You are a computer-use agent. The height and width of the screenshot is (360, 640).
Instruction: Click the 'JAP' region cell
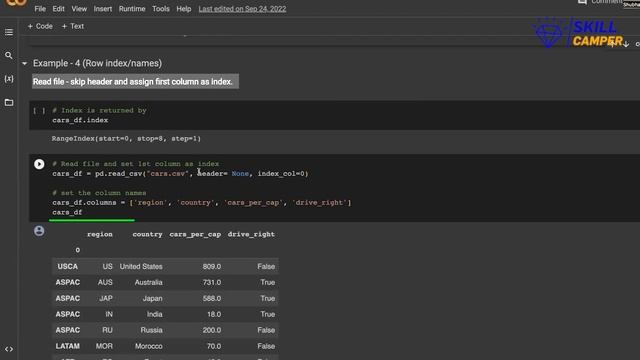coord(106,298)
